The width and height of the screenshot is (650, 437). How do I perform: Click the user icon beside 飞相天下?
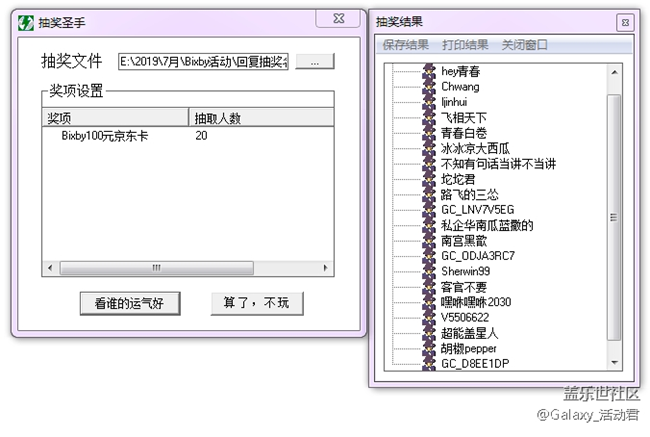(430, 117)
